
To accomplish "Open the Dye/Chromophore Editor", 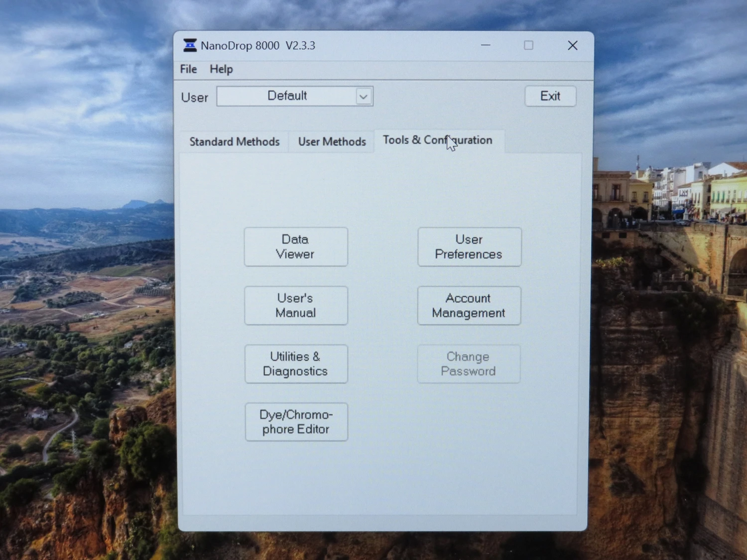I will 296,422.
